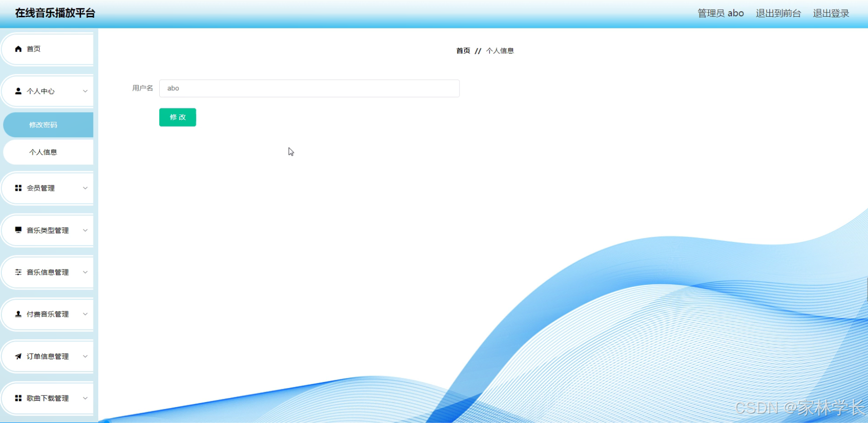Click the user icon beside 付费音乐管理
The image size is (868, 423).
click(x=18, y=314)
